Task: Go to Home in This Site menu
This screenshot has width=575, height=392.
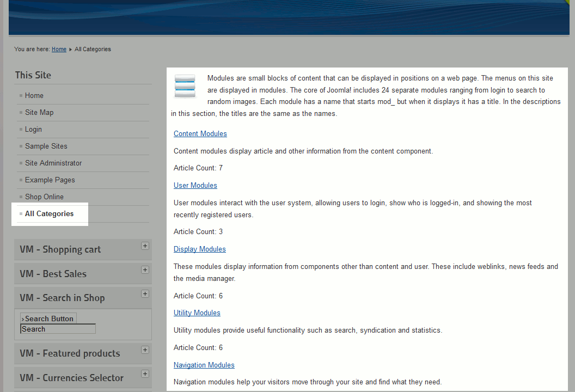Action: pyautogui.click(x=34, y=95)
